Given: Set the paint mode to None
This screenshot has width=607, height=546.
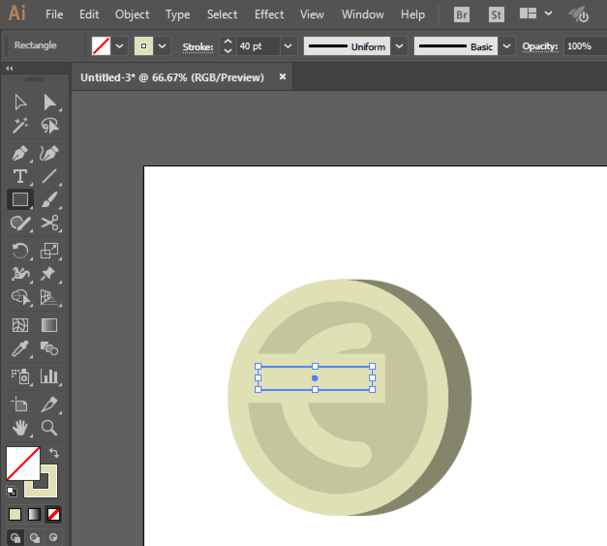Looking at the screenshot, I should pos(54,514).
